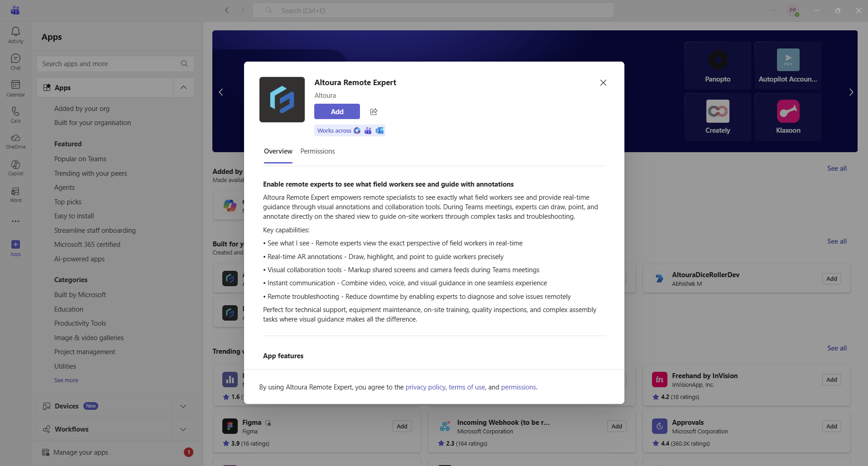The height and width of the screenshot is (466, 868).
Task: Close the Altoura Remote Expert dialog
Action: [603, 82]
